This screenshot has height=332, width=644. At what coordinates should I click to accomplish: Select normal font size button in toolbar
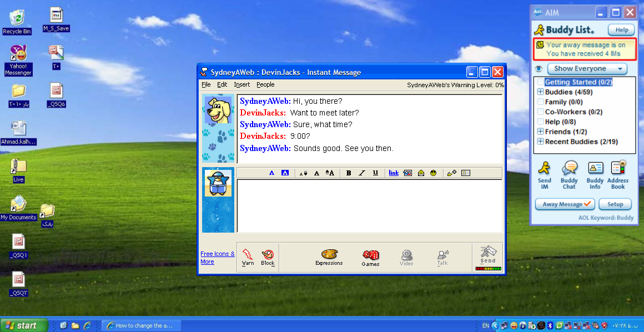click(x=316, y=173)
